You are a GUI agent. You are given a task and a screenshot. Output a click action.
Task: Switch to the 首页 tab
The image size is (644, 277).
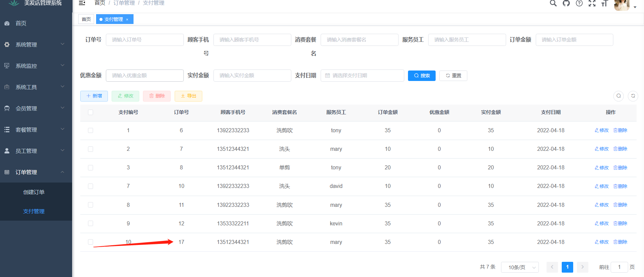(x=86, y=19)
